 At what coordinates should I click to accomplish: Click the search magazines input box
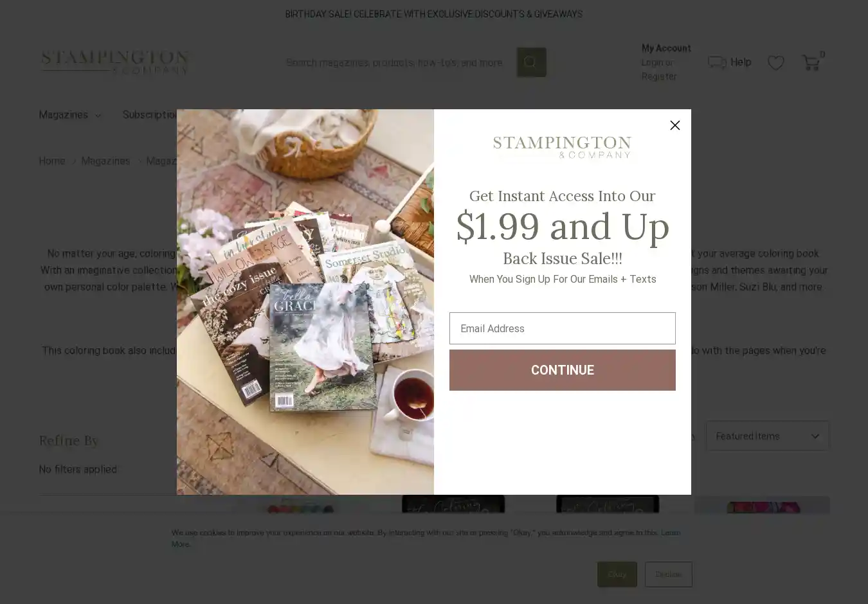point(397,62)
